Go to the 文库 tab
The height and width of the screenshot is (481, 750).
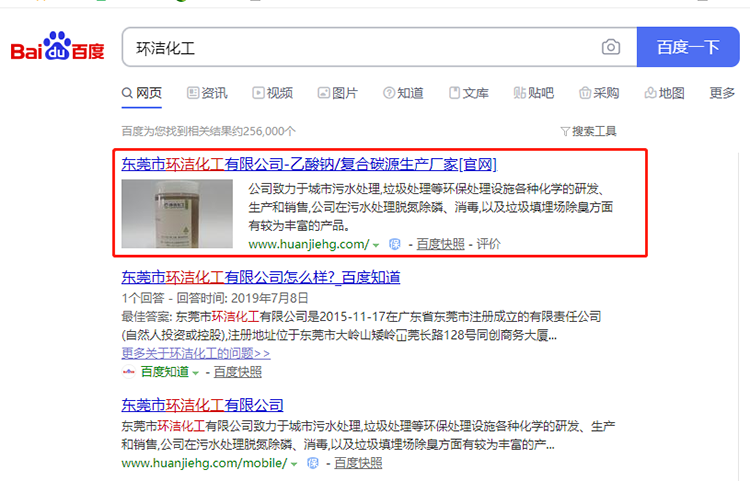(x=468, y=93)
